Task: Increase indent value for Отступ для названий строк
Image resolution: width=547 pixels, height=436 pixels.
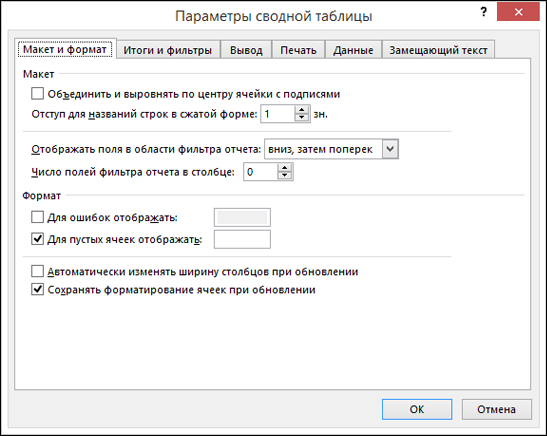Action: coord(302,110)
